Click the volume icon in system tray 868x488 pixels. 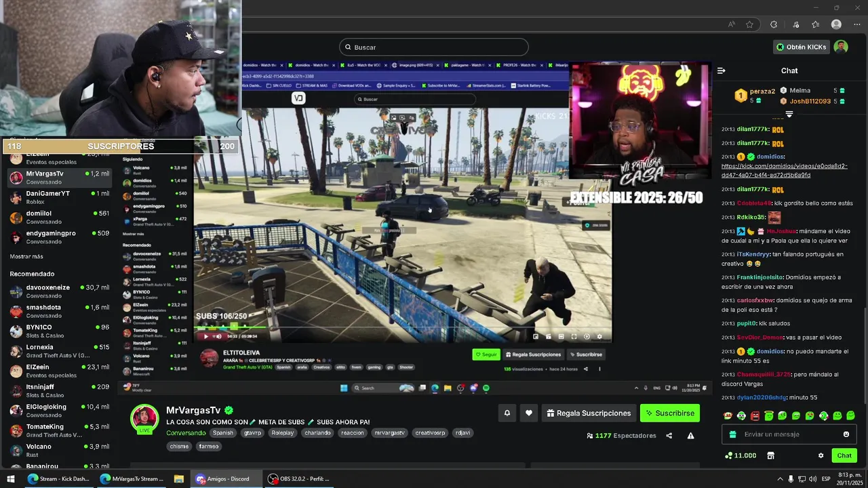point(813,479)
